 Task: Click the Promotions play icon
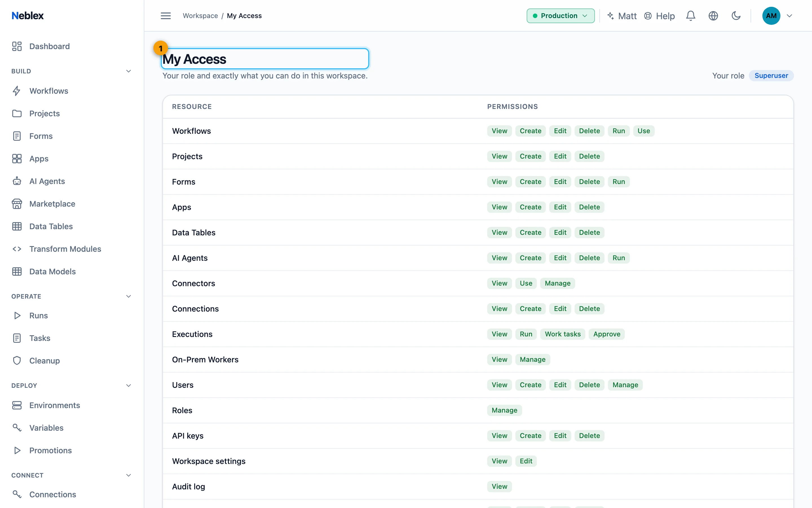coord(17,450)
